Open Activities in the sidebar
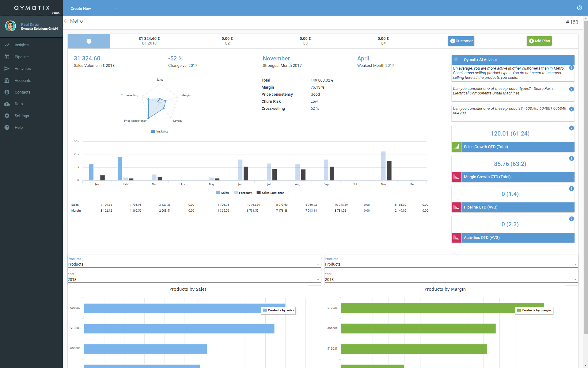Image resolution: width=588 pixels, height=368 pixels. 31,69
